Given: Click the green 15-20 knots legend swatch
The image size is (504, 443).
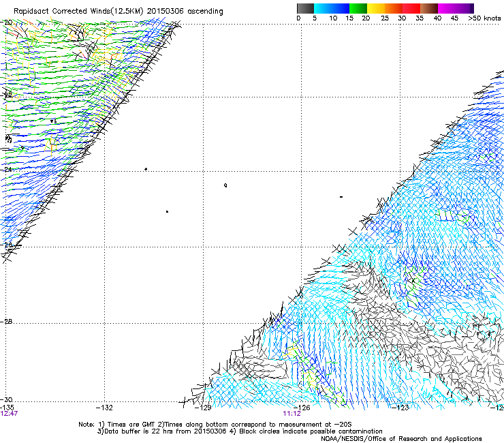Looking at the screenshot, I should click(x=358, y=8).
